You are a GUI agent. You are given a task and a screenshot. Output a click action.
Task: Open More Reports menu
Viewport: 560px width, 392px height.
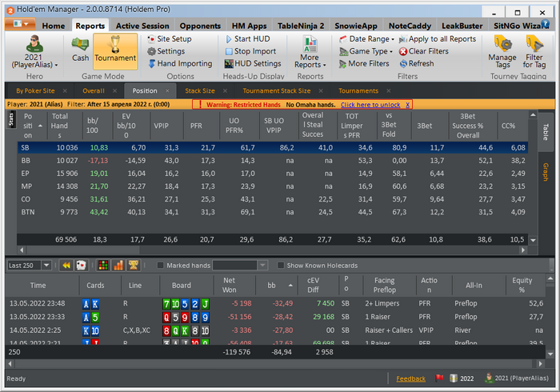pyautogui.click(x=310, y=52)
